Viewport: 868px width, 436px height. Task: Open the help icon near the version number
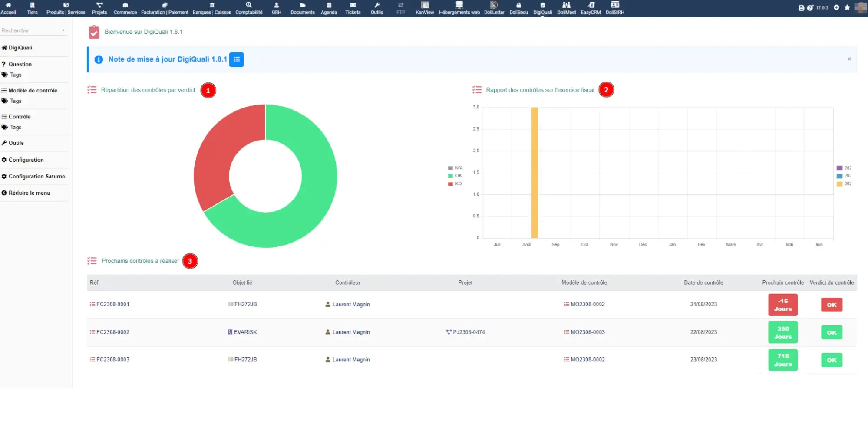[x=810, y=7]
